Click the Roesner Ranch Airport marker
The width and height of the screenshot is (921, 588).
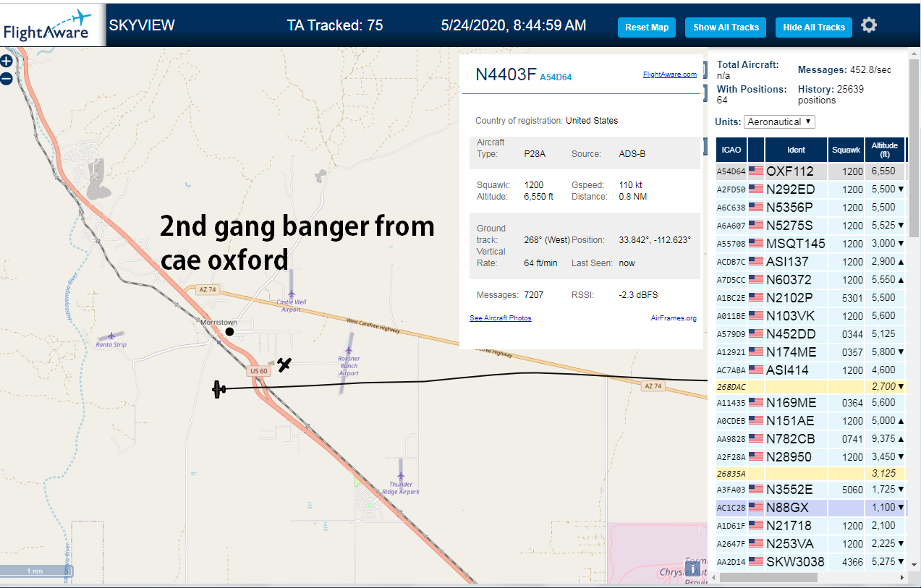point(349,349)
